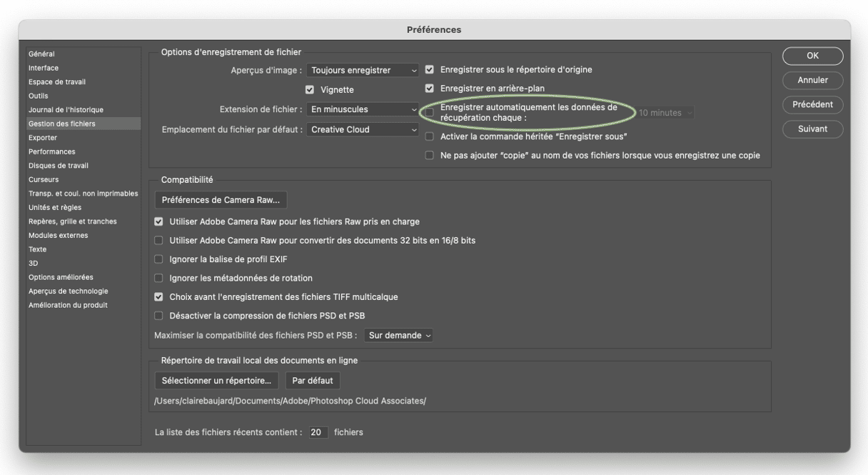Open Préférences de Camera Raw
This screenshot has height=475, width=868.
point(221,200)
